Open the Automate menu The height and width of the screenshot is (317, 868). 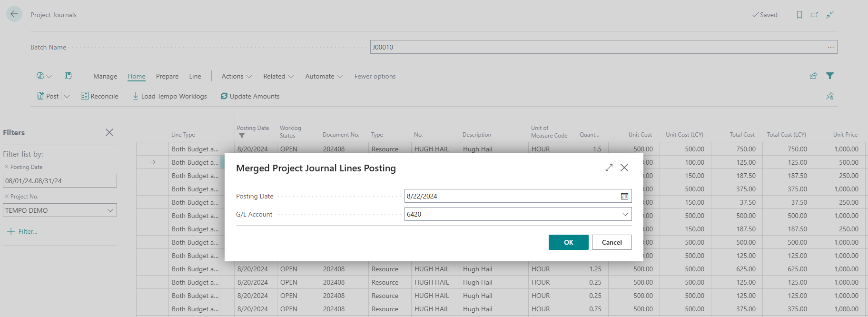pyautogui.click(x=324, y=76)
